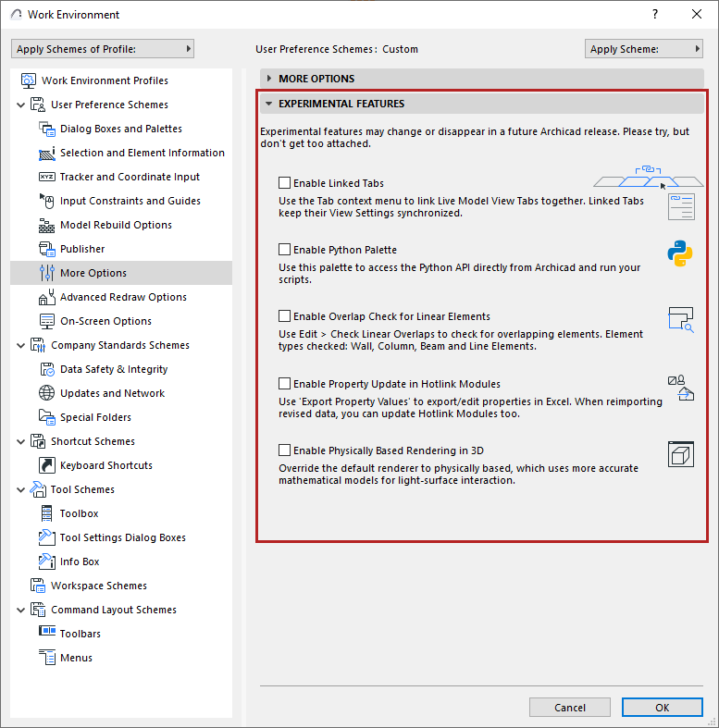
Task: Open the Apply Scheme dropdown
Action: [x=644, y=49]
